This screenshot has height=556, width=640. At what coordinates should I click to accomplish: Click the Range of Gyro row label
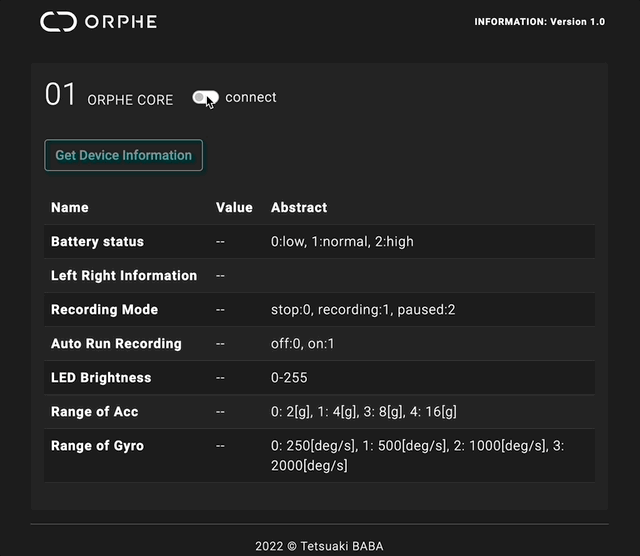tap(97, 446)
